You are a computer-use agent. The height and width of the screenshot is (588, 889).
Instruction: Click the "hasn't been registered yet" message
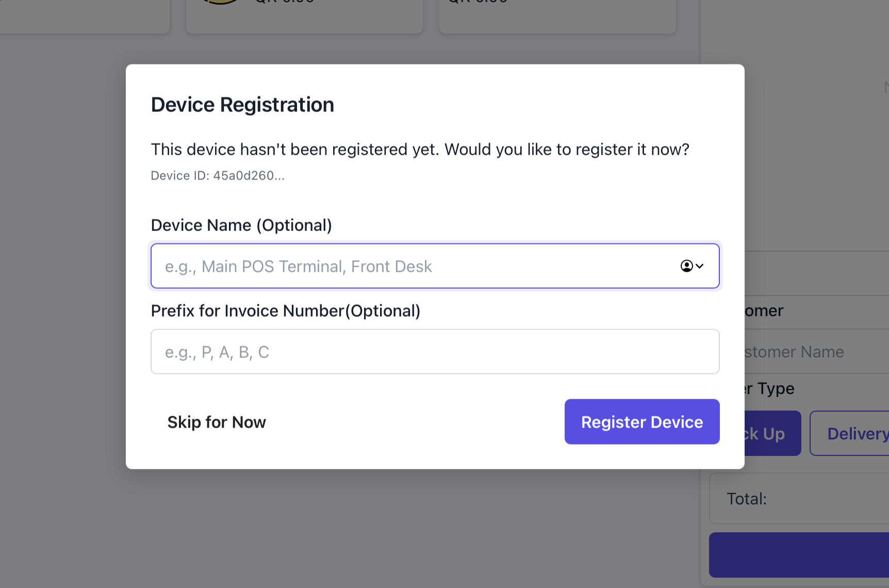click(420, 150)
